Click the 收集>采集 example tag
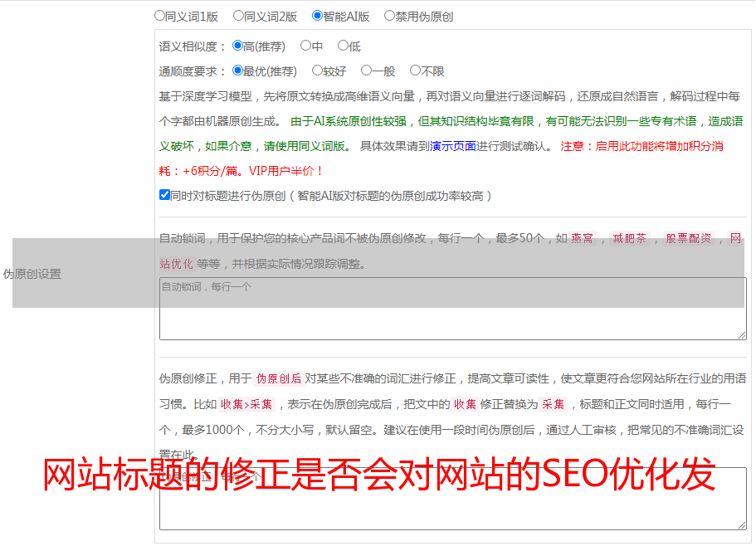The image size is (756, 546). click(246, 404)
